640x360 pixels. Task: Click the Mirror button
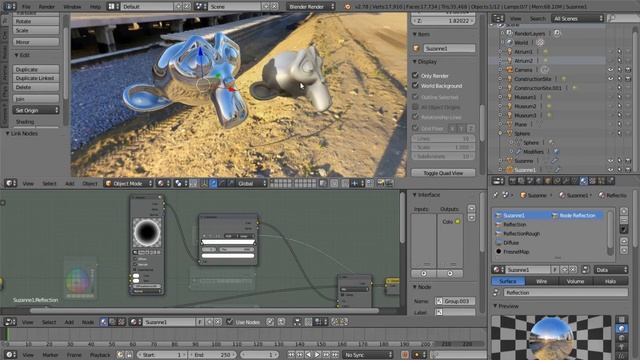click(36, 42)
